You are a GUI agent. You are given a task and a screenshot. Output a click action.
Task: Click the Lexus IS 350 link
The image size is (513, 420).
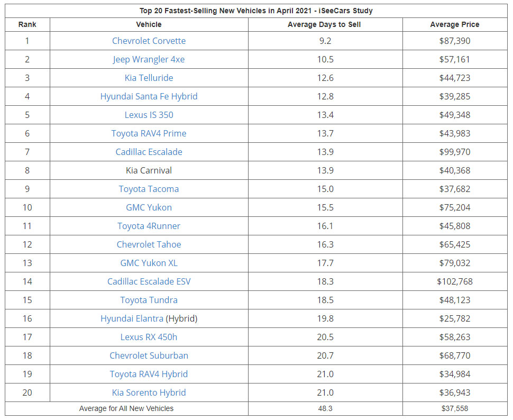pyautogui.click(x=149, y=115)
